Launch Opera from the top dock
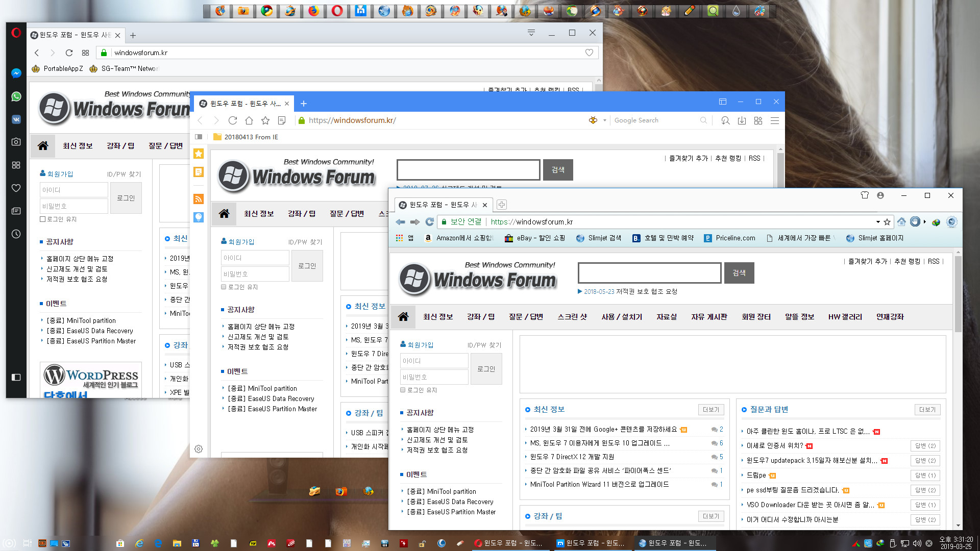This screenshot has width=980, height=551. click(337, 11)
